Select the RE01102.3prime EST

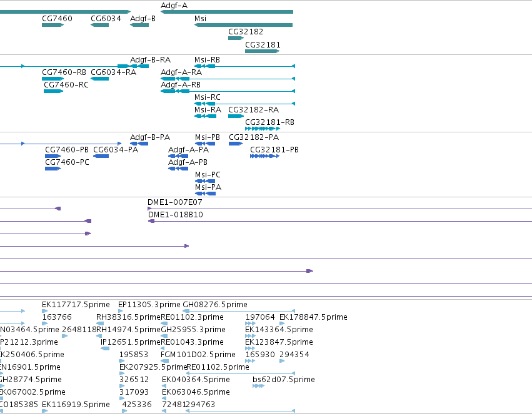point(164,323)
